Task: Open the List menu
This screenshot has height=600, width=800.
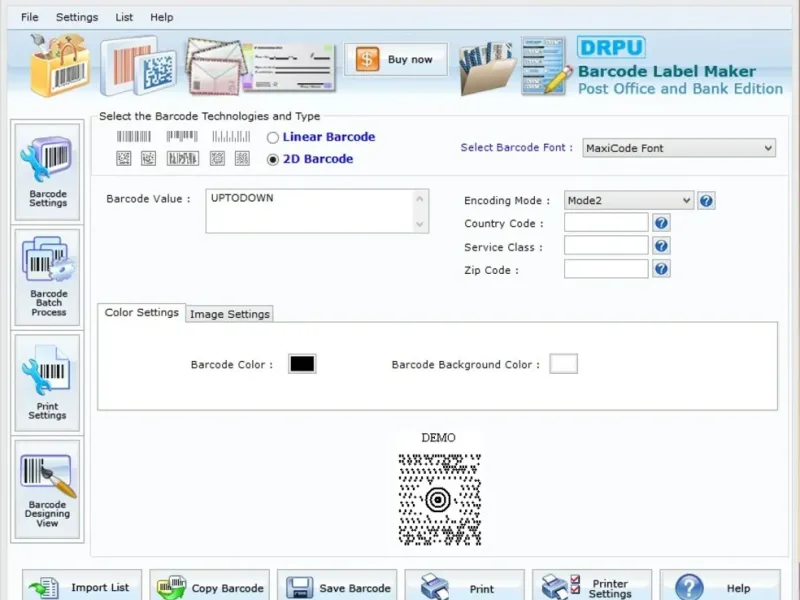Action: [124, 17]
